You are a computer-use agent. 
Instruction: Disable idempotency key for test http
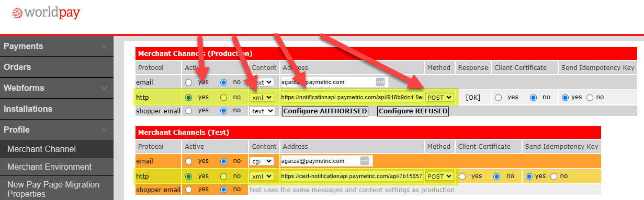click(554, 177)
